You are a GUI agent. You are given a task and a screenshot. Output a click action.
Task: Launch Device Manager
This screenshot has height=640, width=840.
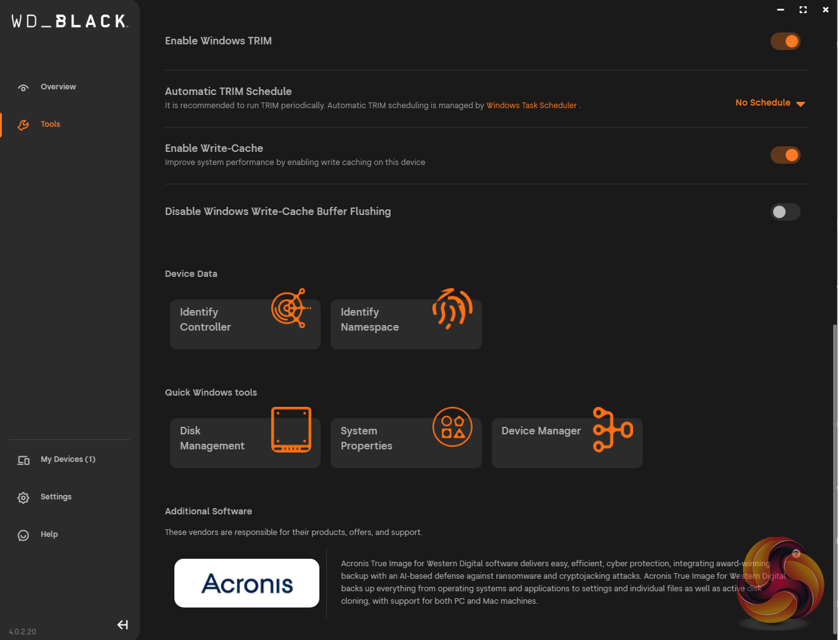point(567,442)
